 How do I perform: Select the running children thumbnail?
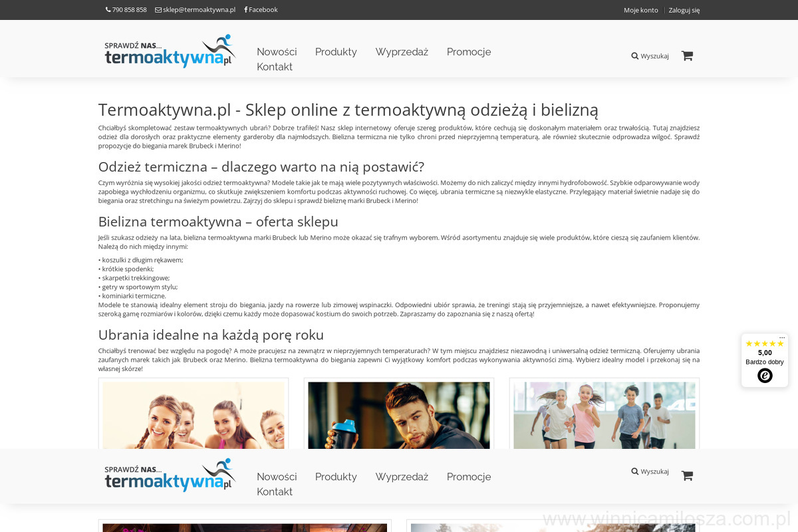604,414
